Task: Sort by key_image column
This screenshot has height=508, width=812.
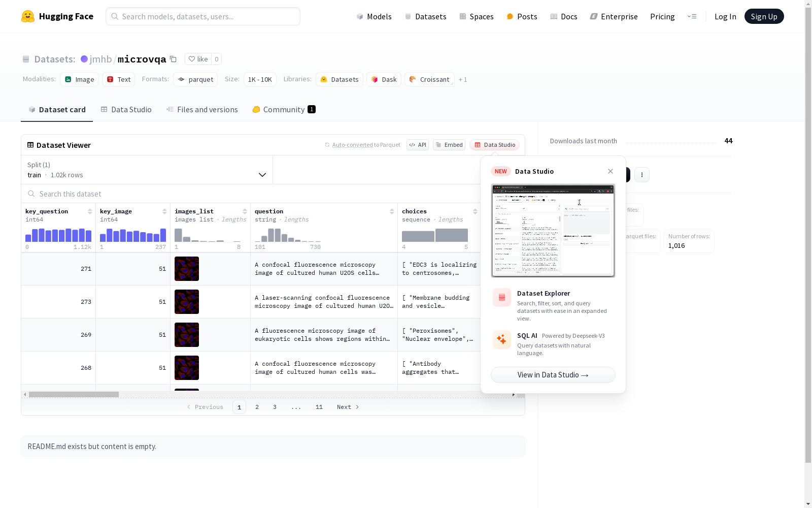Action: coord(164,211)
